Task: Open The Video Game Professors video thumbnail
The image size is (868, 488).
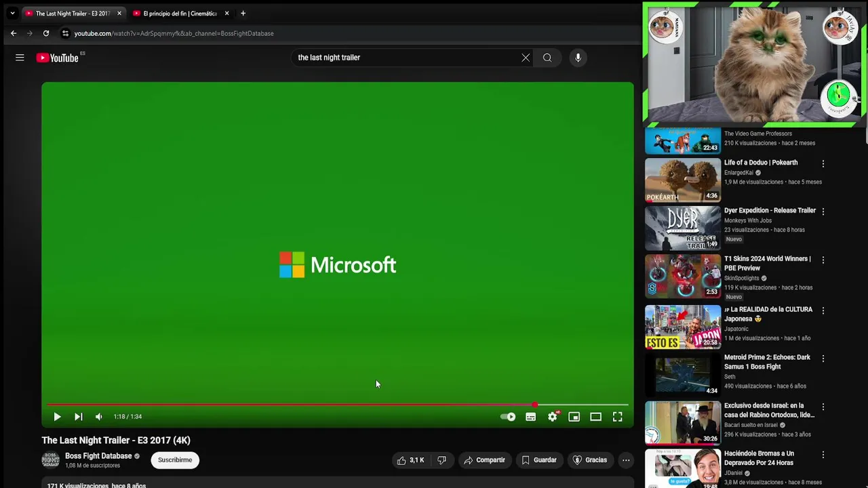Action: coord(683,140)
